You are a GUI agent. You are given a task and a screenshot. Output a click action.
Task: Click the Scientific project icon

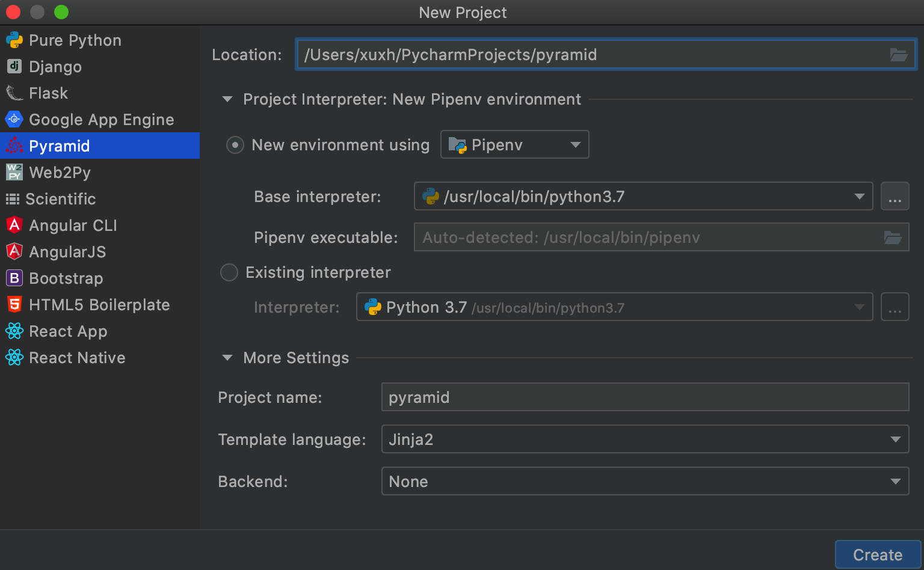click(x=13, y=199)
